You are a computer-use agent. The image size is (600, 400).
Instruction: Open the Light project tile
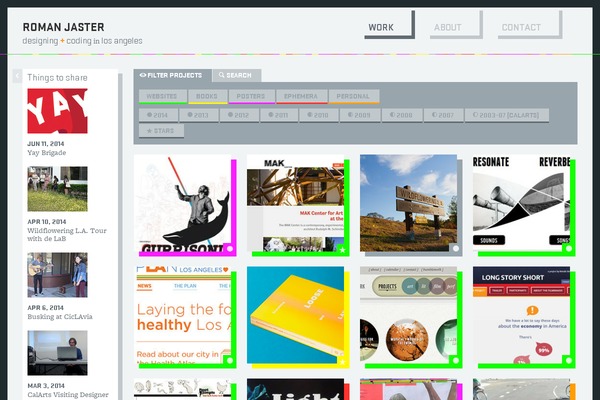[295, 389]
